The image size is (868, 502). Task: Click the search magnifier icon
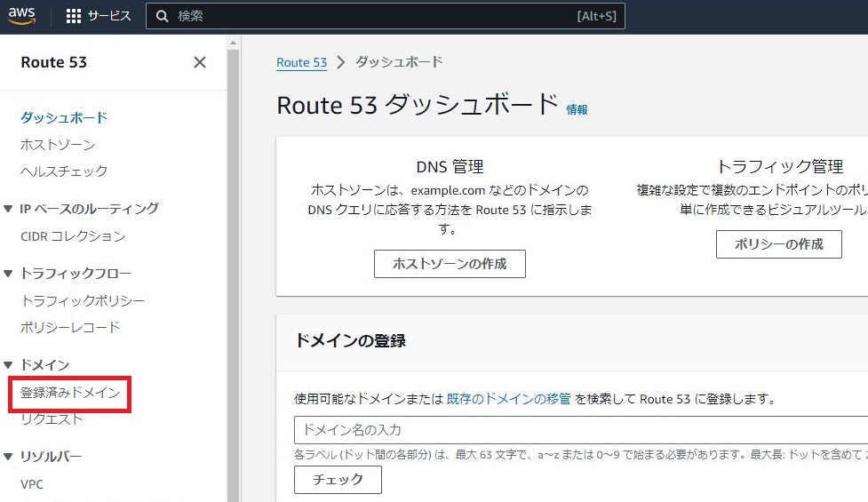(162, 16)
